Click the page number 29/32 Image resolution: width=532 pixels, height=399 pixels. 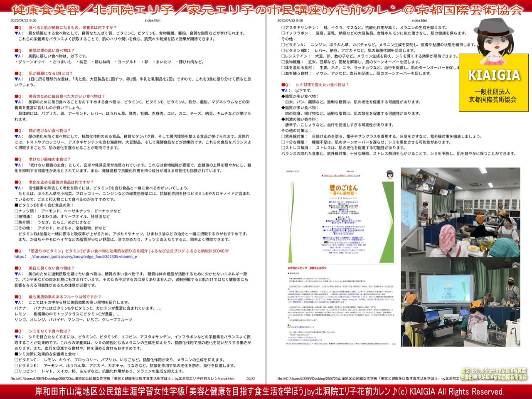[251, 379]
